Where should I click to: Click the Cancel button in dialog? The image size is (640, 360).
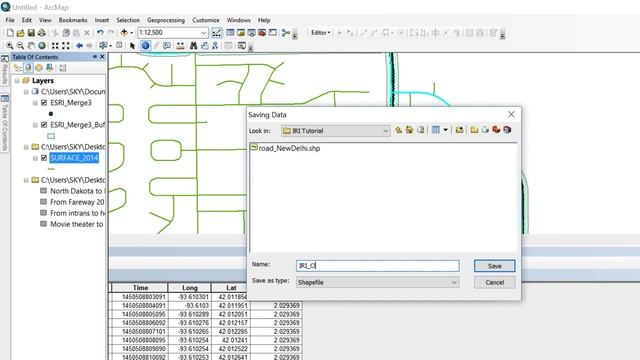coord(494,282)
